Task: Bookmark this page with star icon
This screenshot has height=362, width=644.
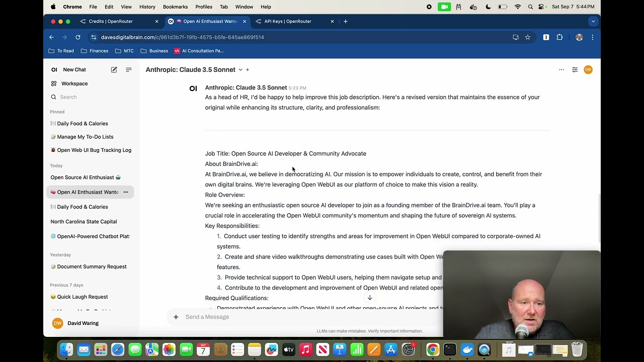Action: tap(528, 37)
